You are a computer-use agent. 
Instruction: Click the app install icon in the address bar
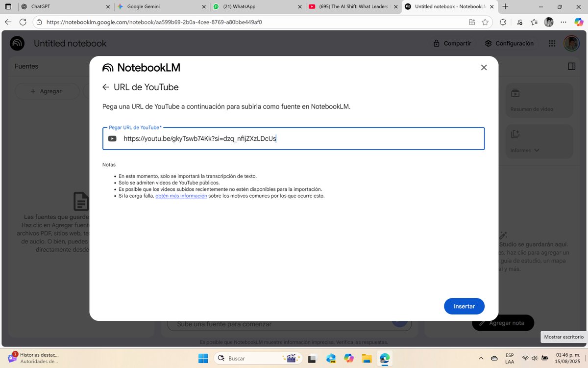click(x=472, y=22)
